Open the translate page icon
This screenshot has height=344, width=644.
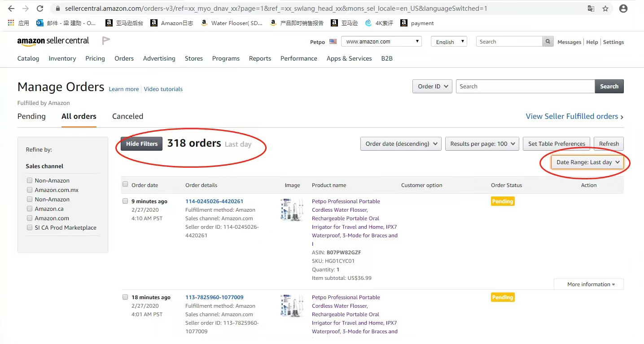[591, 9]
